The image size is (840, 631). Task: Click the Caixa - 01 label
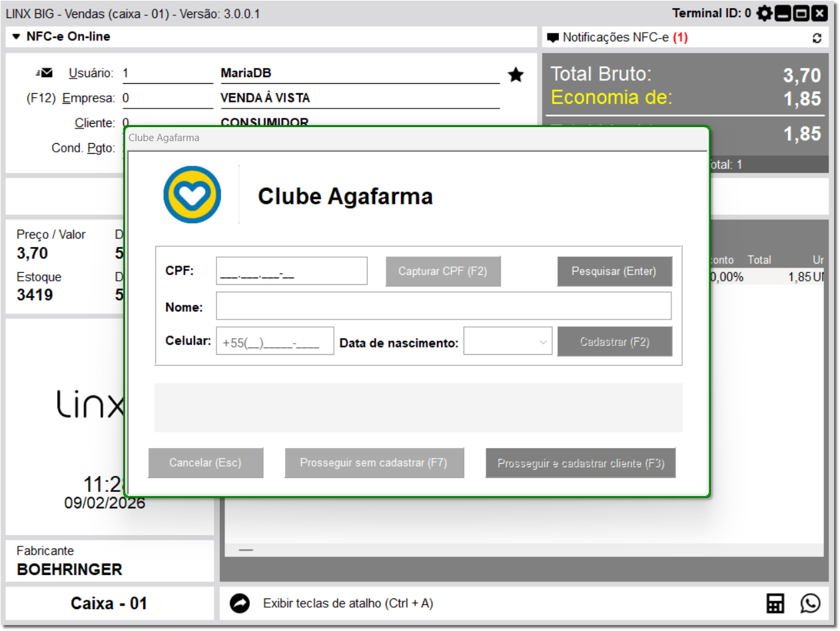pyautogui.click(x=109, y=604)
